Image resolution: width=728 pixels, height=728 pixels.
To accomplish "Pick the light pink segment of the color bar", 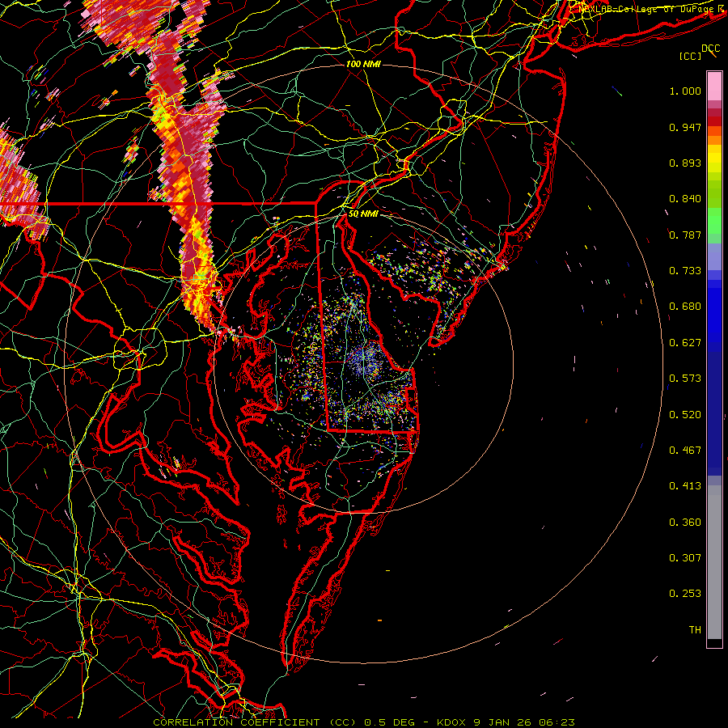I will (x=714, y=87).
